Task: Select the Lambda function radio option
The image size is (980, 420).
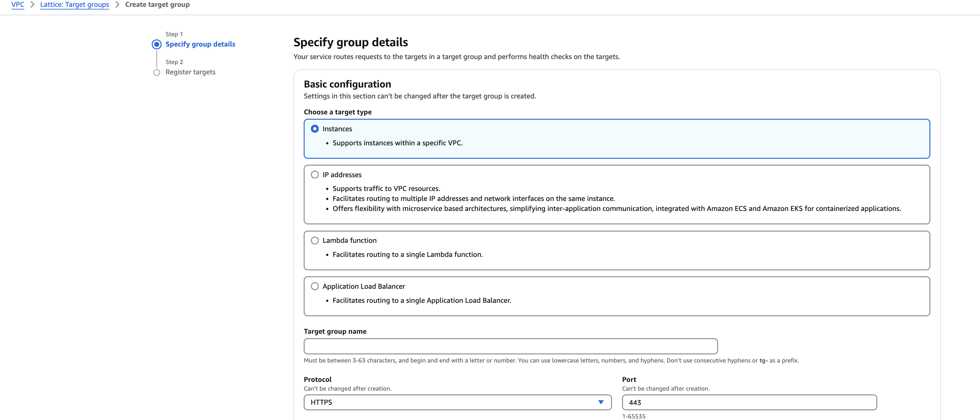Action: coord(315,241)
